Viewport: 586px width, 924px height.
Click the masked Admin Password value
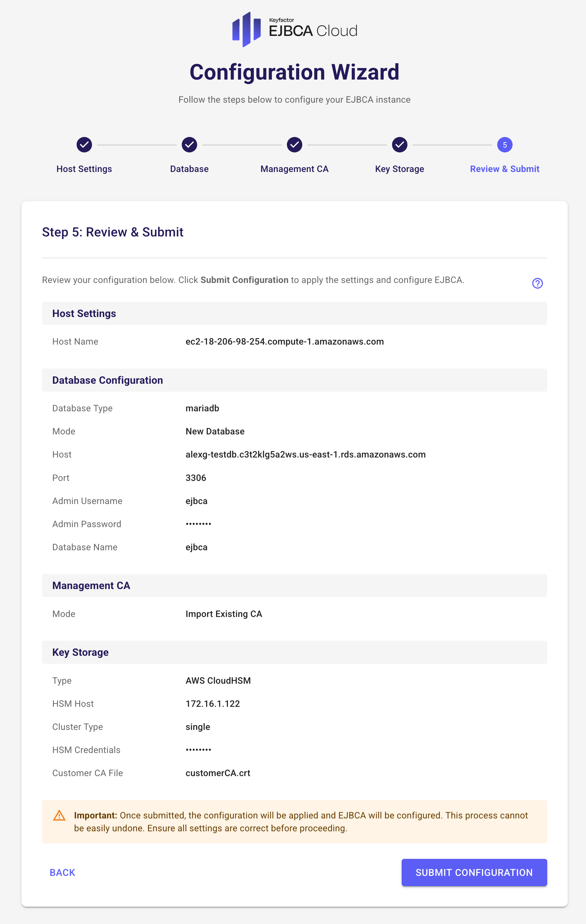(x=198, y=524)
